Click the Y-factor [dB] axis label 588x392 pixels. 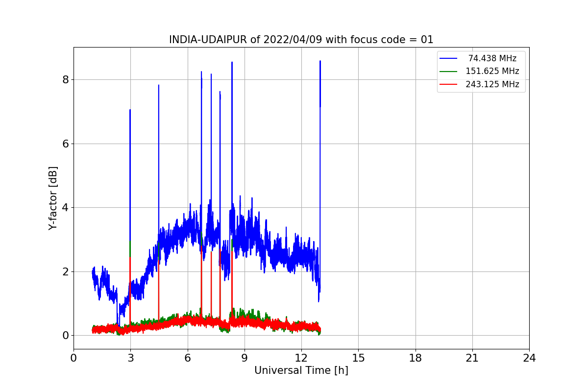(53, 198)
